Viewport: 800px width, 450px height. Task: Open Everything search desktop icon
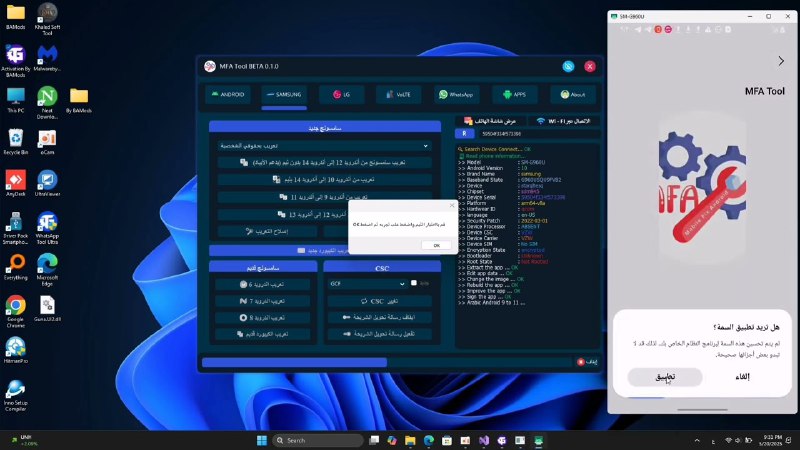[x=16, y=267]
